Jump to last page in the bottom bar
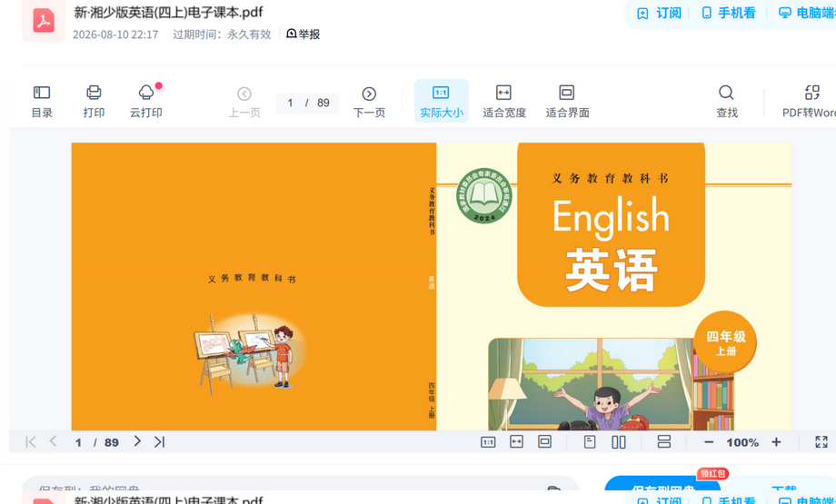This screenshot has height=504, width=836. pyautogui.click(x=159, y=441)
